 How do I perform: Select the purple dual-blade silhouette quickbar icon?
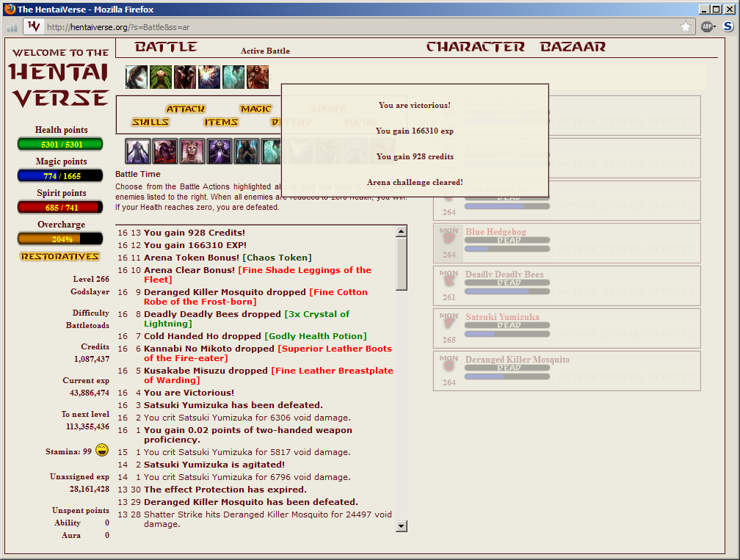pyautogui.click(x=138, y=151)
